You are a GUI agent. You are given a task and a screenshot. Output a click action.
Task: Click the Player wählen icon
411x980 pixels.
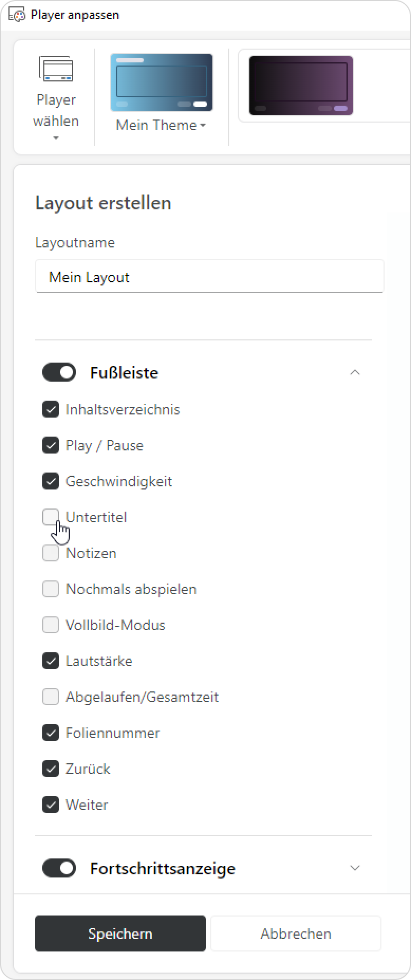click(x=55, y=69)
